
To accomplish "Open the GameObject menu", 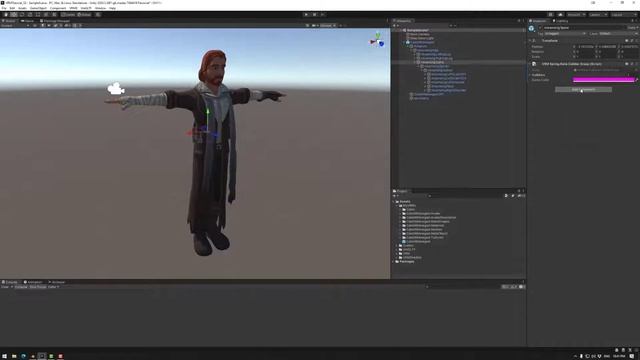I will 38,8.
